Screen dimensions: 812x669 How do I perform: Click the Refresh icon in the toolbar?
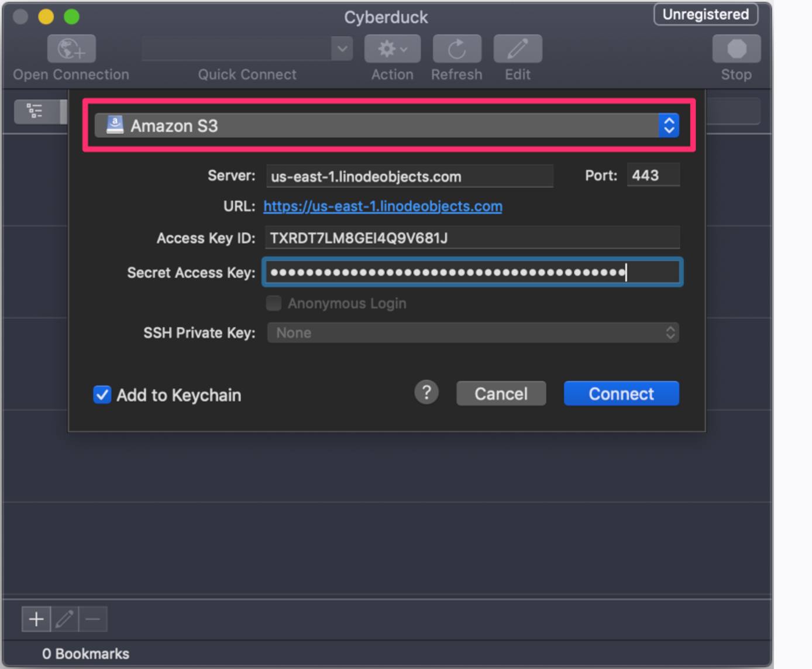[456, 49]
